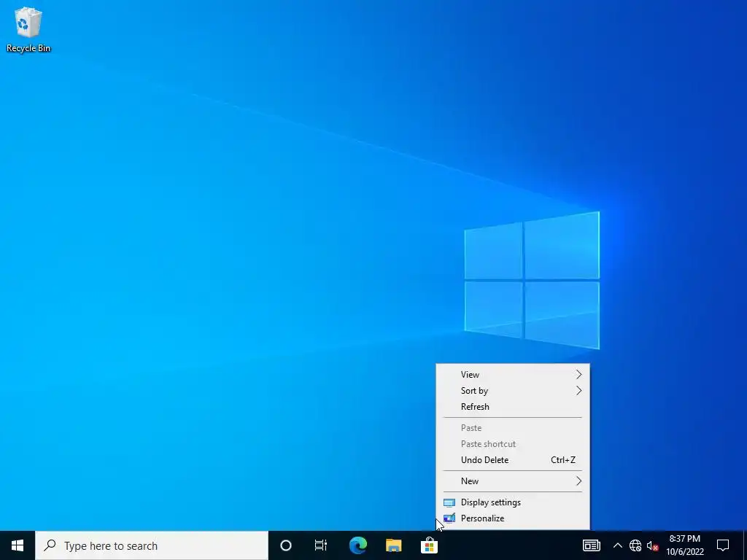Choose Refresh in the context menu
747x560 pixels.
[513, 407]
